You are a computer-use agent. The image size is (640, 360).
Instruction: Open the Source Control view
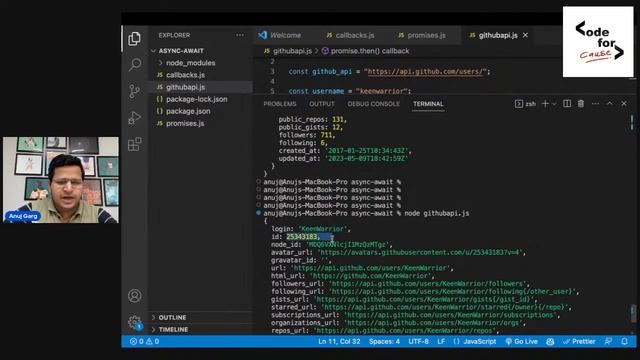134,91
